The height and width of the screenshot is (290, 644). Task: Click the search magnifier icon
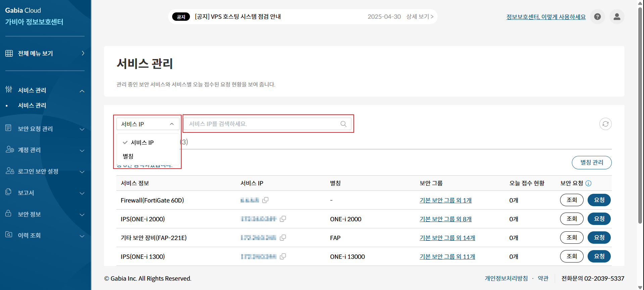(343, 124)
